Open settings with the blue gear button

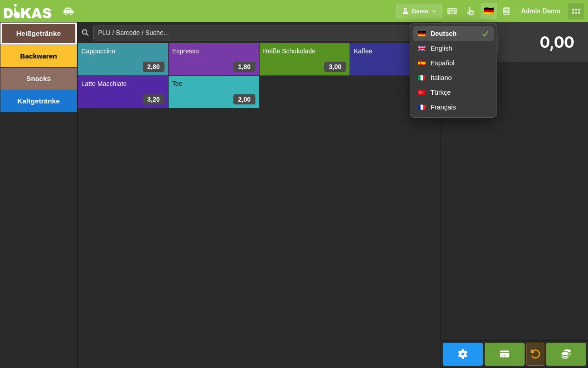tap(463, 354)
